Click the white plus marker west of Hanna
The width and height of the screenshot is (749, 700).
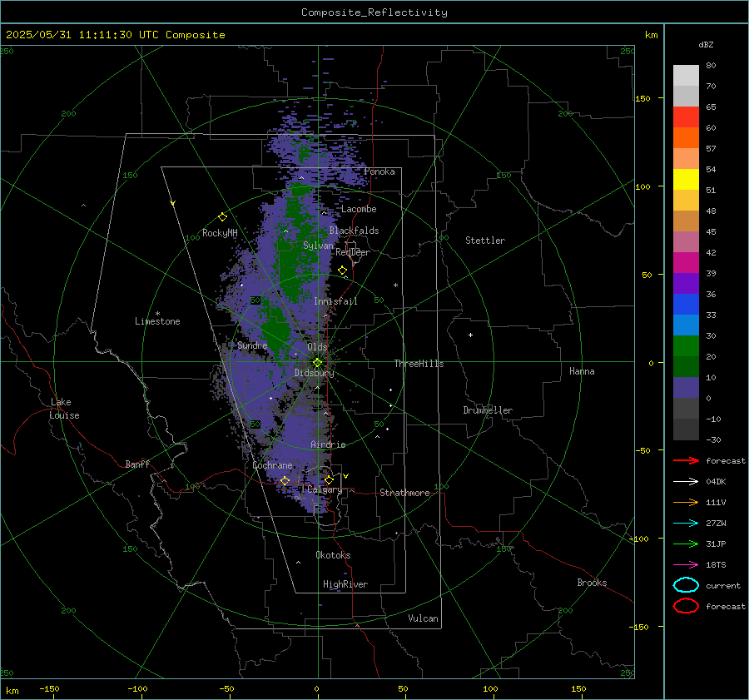[470, 335]
